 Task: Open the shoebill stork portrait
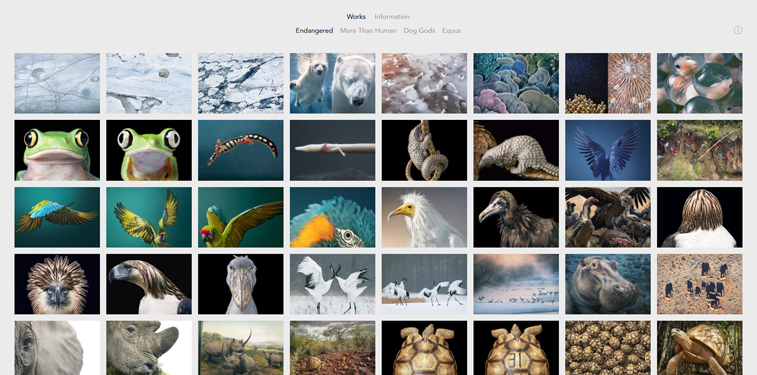coord(240,284)
